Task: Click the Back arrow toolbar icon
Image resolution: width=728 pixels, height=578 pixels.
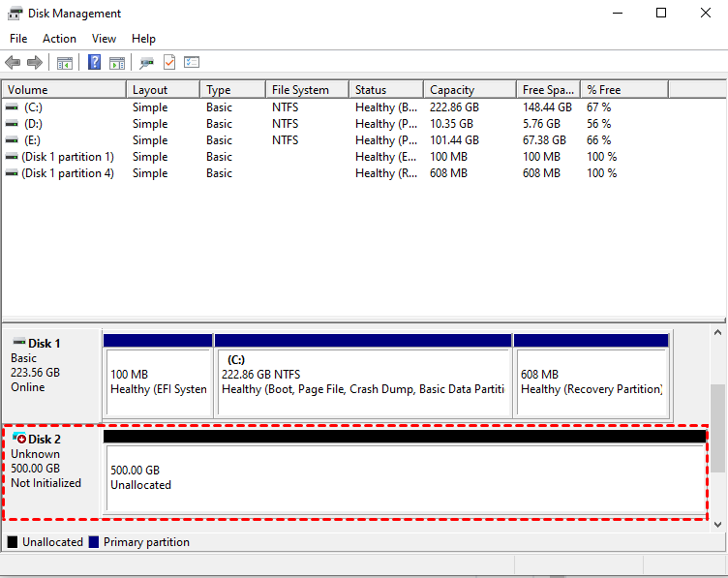Action: 13,62
